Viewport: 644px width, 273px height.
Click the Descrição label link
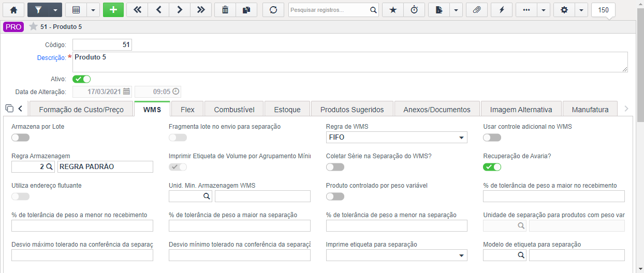point(51,58)
